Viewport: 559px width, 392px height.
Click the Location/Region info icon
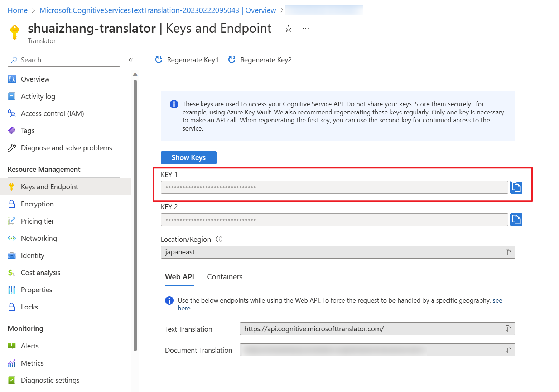[x=219, y=239]
